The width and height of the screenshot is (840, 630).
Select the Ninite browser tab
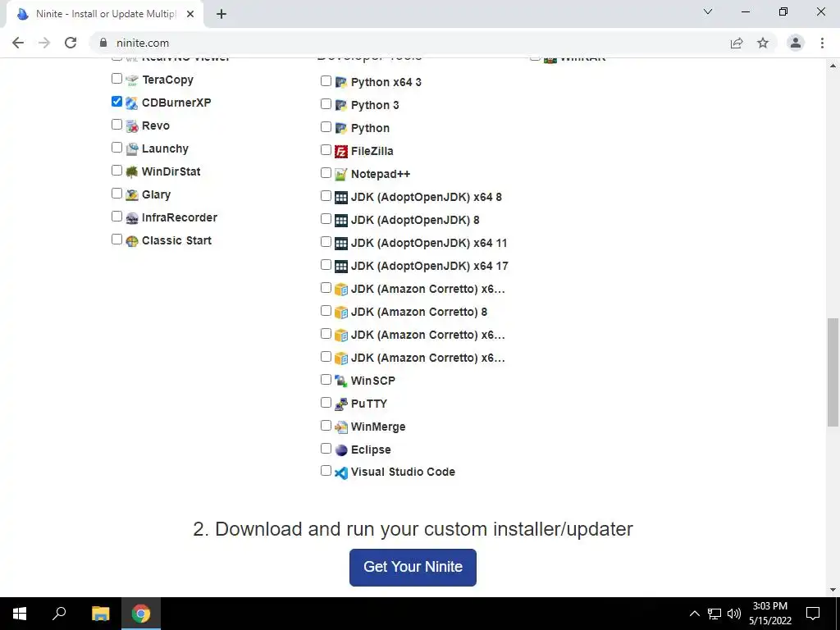point(104,14)
